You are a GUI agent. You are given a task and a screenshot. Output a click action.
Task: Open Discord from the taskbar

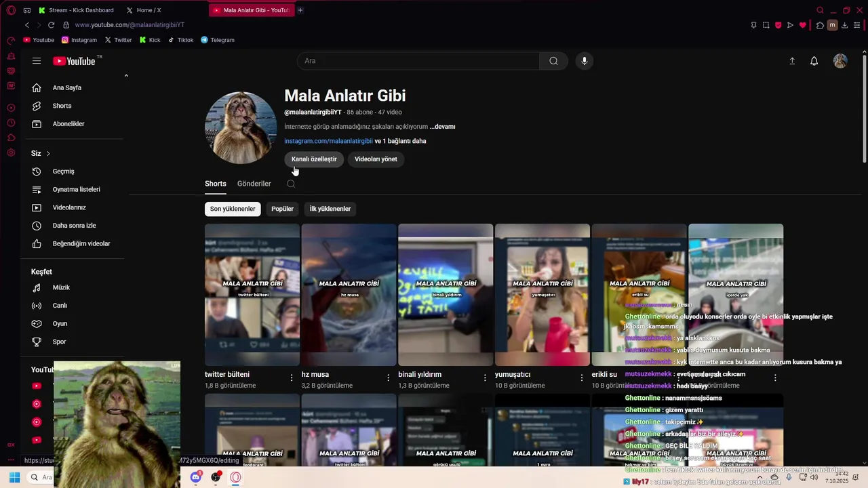click(196, 477)
